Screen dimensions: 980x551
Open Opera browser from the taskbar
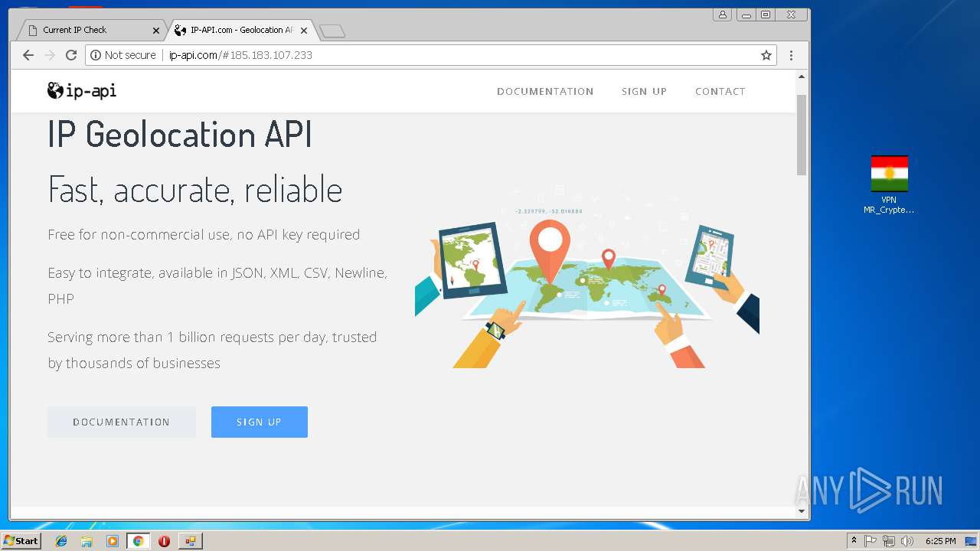click(164, 541)
